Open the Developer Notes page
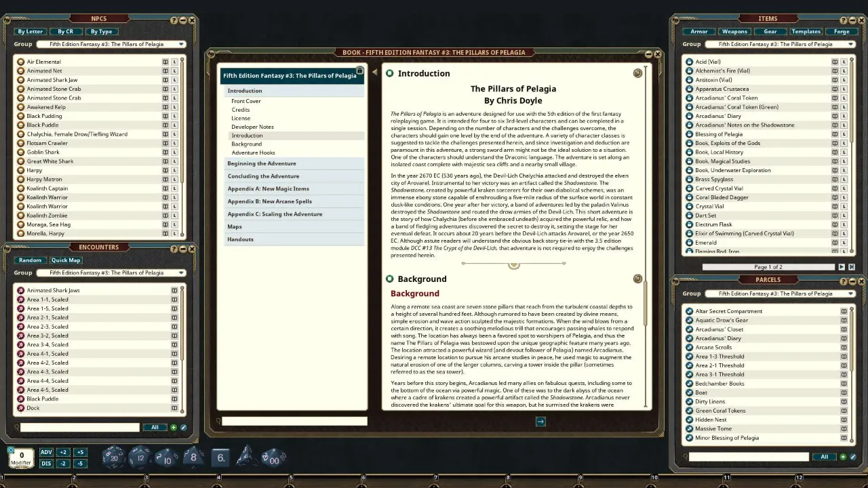This screenshot has width=868, height=488. click(252, 127)
